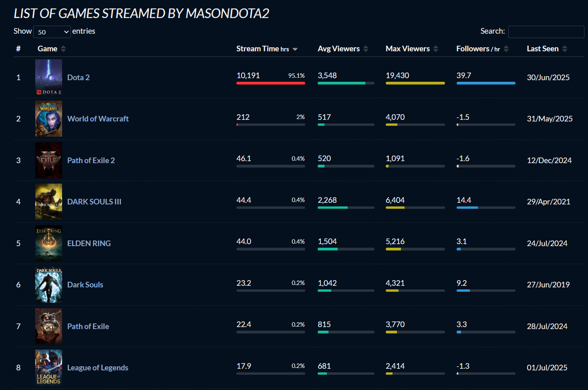Click the Path of Exile cover thumbnail
The height and width of the screenshot is (390, 588).
pos(48,326)
